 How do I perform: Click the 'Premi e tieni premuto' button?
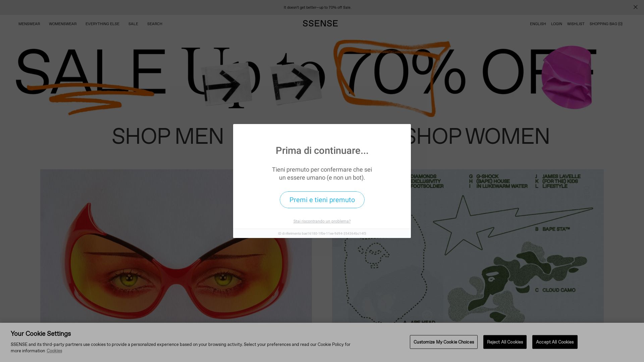[x=322, y=200]
